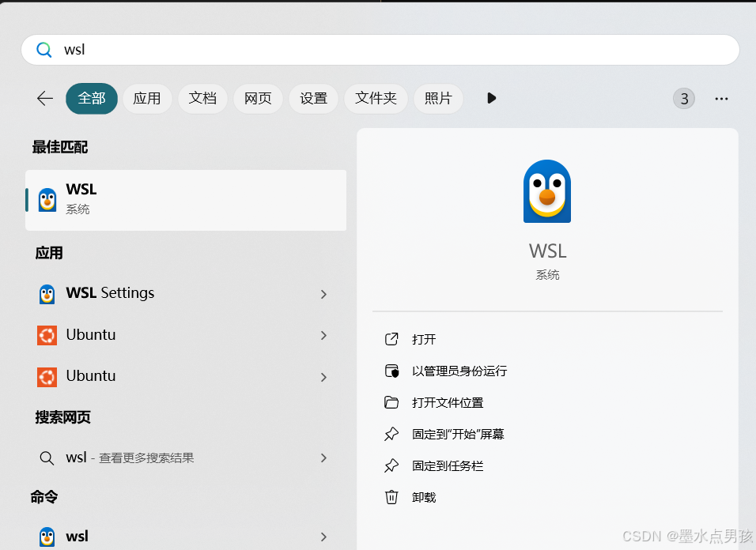
Task: Select the 文件夹 filter tab
Action: [x=376, y=98]
